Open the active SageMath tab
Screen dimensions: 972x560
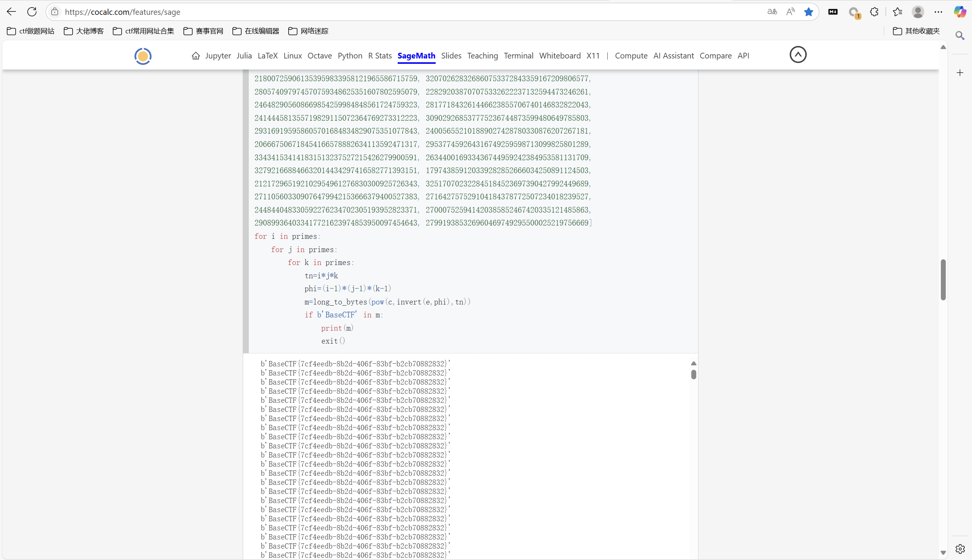[416, 56]
